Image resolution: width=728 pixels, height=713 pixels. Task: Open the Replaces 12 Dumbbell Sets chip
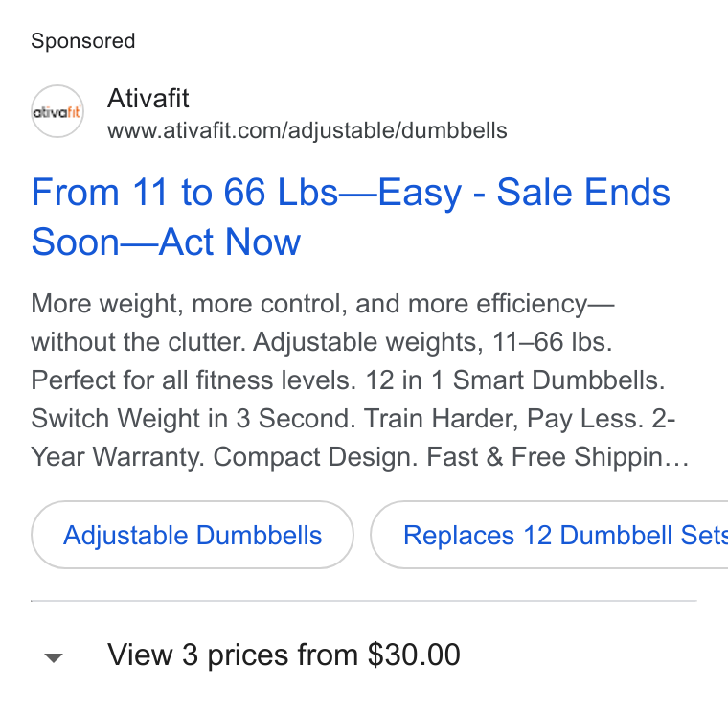549,535
